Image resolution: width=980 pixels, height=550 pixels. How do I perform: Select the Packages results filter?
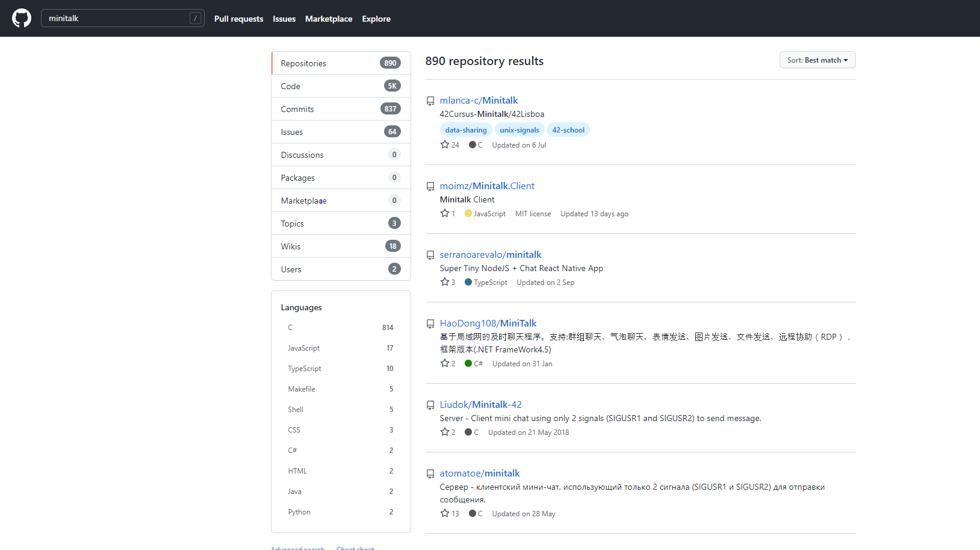click(x=341, y=178)
